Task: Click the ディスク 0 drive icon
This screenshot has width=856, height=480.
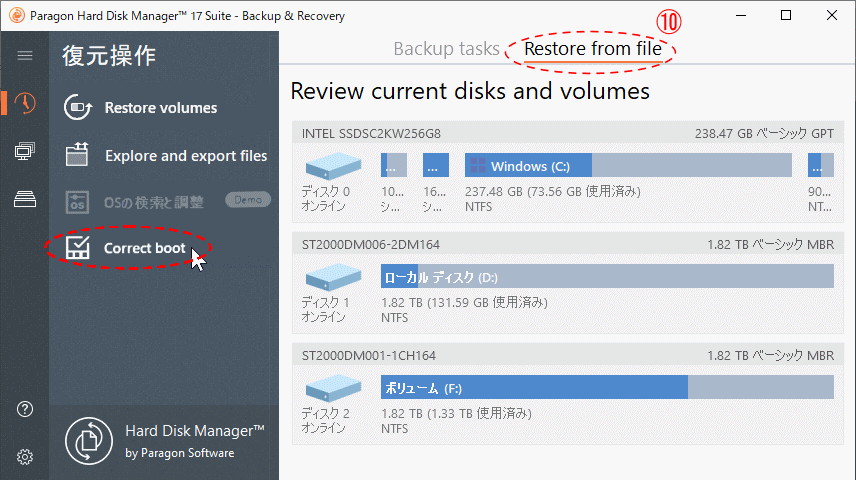Action: point(333,166)
